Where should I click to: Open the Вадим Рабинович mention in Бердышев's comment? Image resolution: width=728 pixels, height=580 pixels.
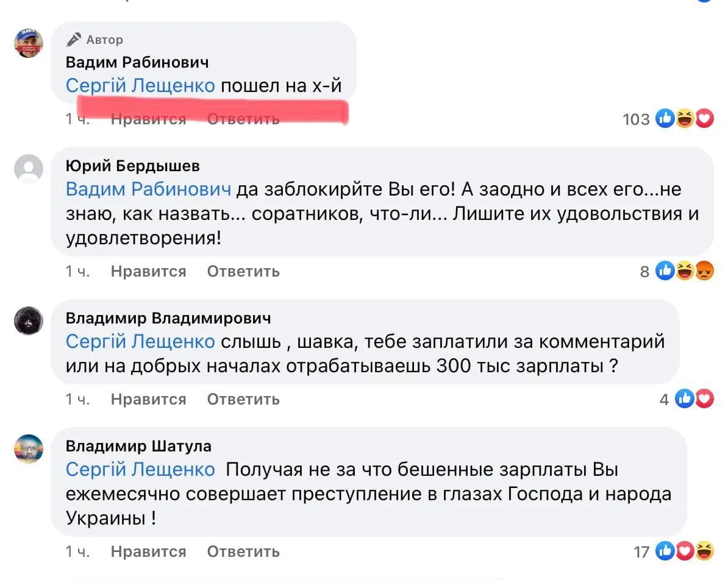tap(148, 189)
